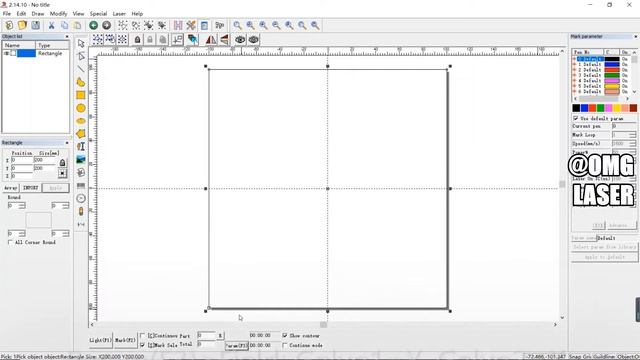Insert vector file tool
Image resolution: width=640 pixels, height=360 pixels.
coord(81,173)
